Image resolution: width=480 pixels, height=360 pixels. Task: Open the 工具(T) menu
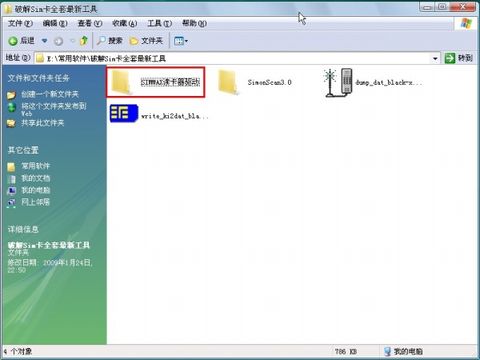point(159,23)
